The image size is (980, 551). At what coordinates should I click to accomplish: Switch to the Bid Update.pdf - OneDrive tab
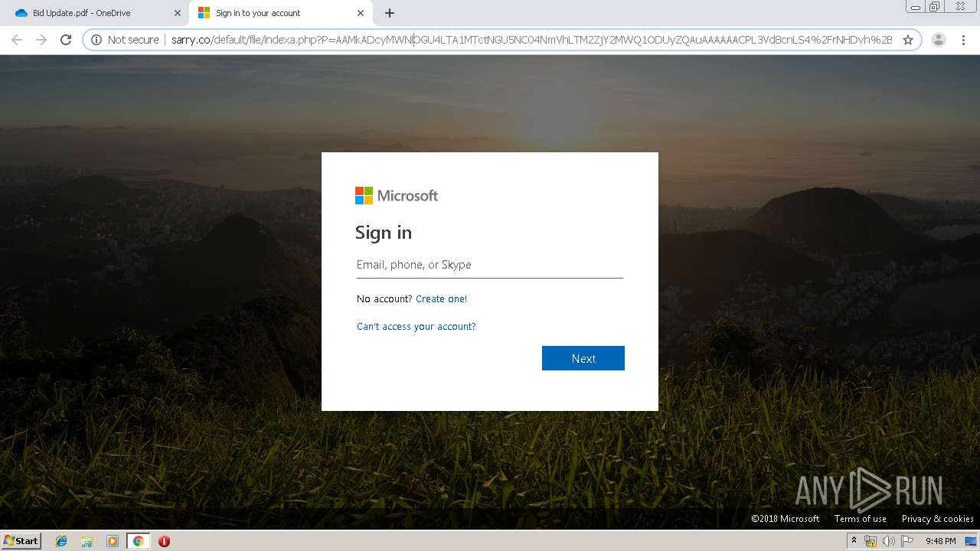(x=93, y=13)
